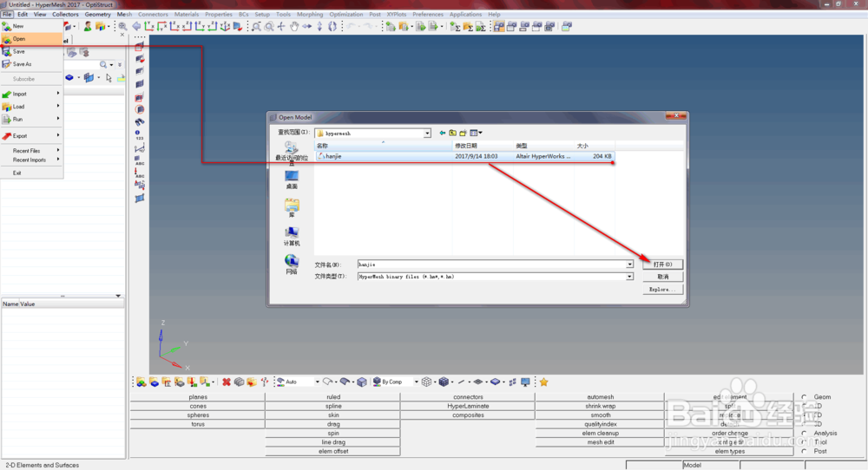Expand the file type dropdown arrow
This screenshot has width=868, height=470.
[629, 277]
